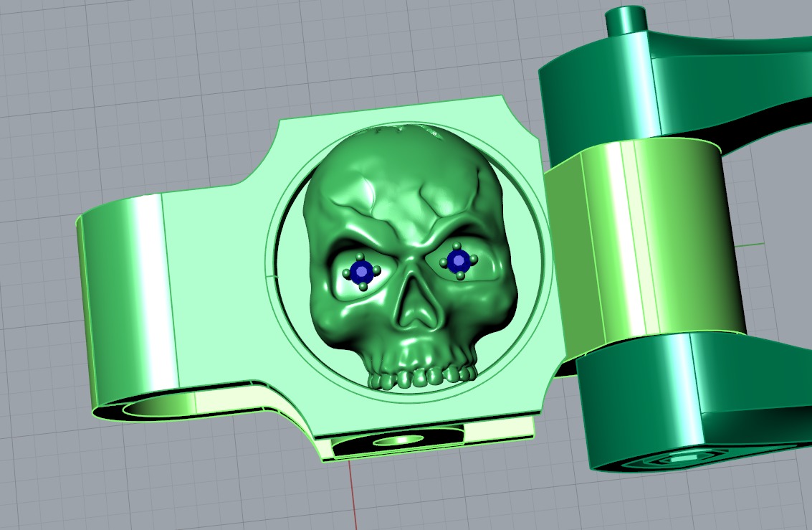Click the red axis line below the model
Screen dimensions: 812x530
point(353,495)
